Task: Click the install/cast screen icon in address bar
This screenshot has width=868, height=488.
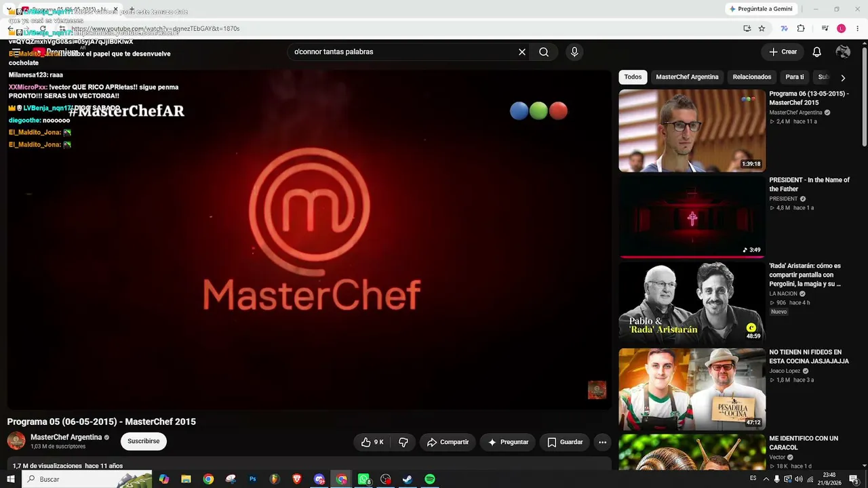Action: (747, 28)
